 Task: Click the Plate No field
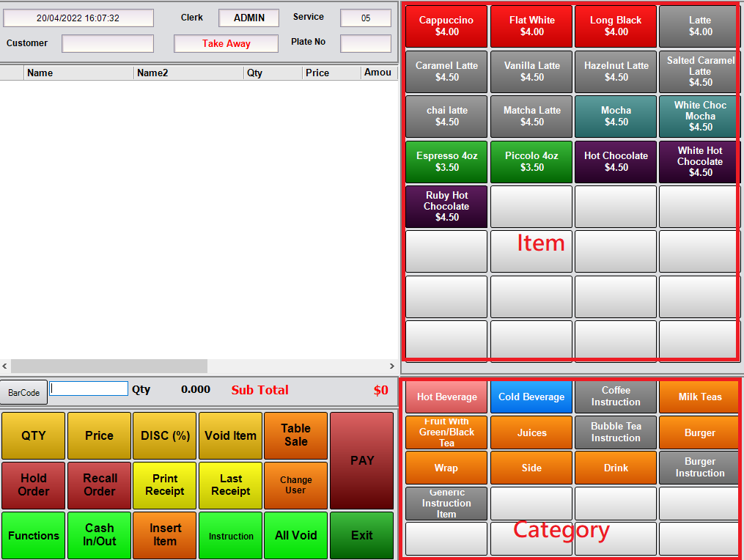(365, 43)
